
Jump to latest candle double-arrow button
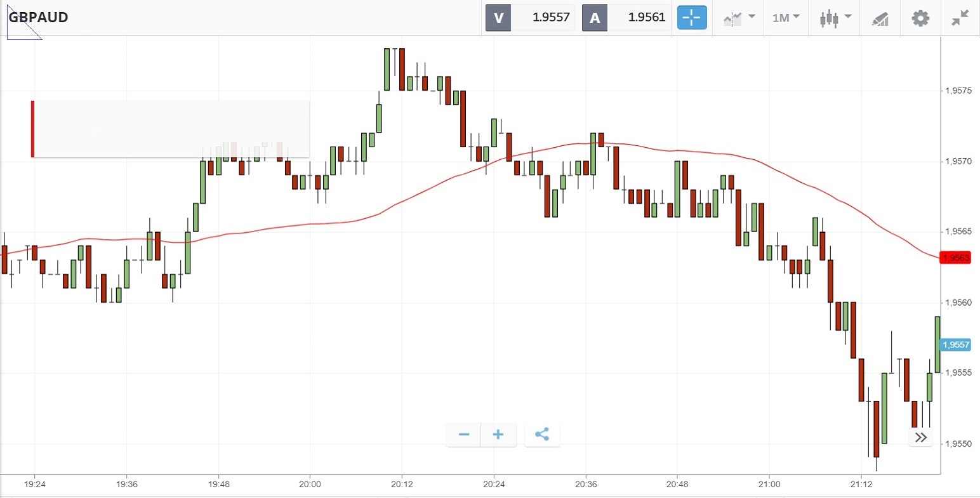point(921,438)
